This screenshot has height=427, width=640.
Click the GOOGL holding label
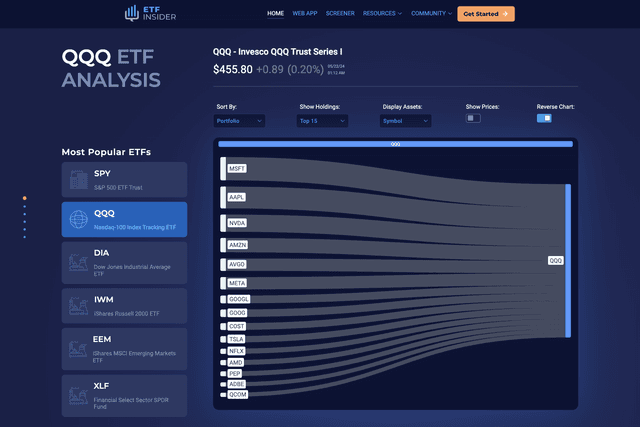pyautogui.click(x=239, y=299)
